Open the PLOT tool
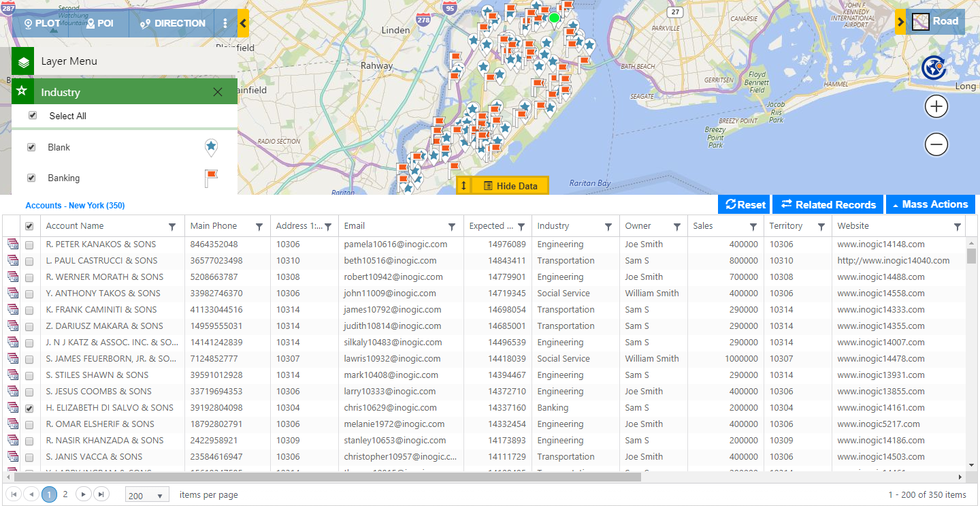Image resolution: width=980 pixels, height=506 pixels. point(42,23)
